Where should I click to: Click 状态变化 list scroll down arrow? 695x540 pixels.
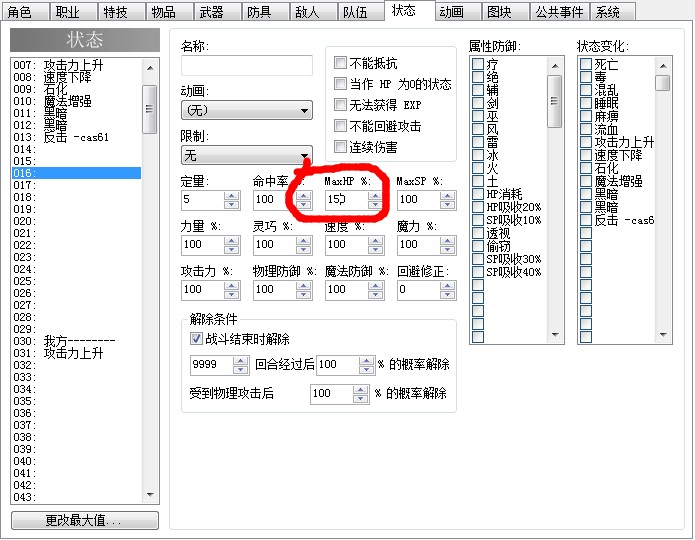[x=663, y=335]
